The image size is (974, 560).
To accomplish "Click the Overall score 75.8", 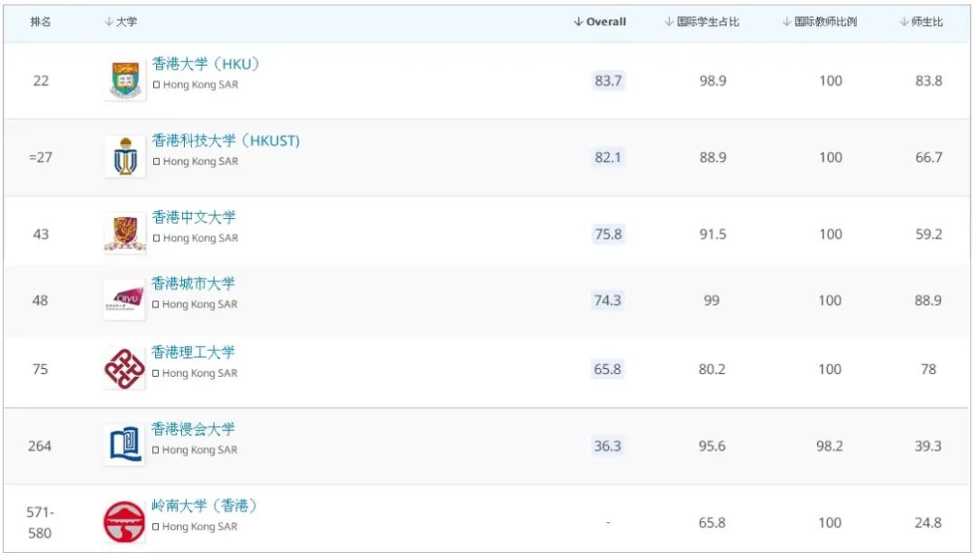I will [608, 234].
